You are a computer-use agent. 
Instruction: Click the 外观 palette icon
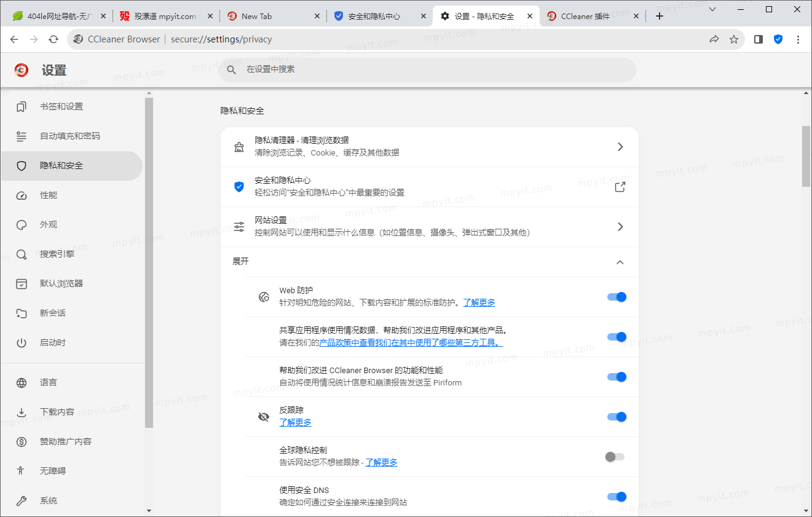(22, 225)
